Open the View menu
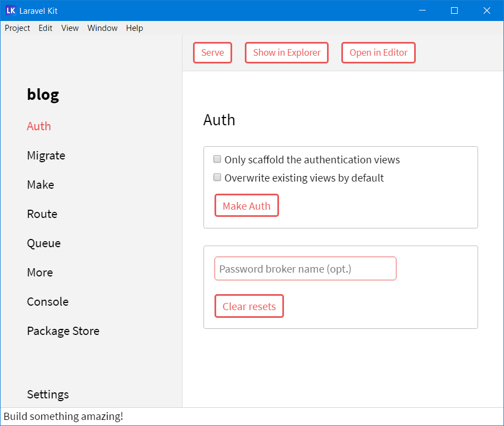504x426 pixels. (x=69, y=28)
